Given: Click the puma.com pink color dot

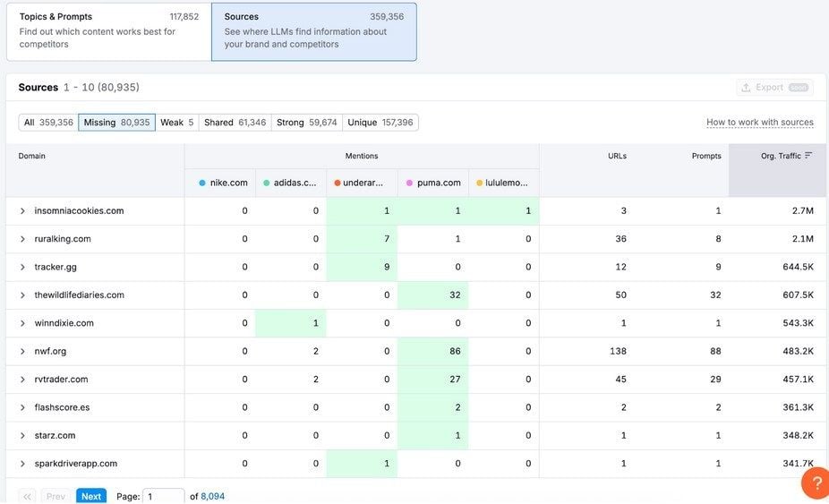Looking at the screenshot, I should point(409,183).
